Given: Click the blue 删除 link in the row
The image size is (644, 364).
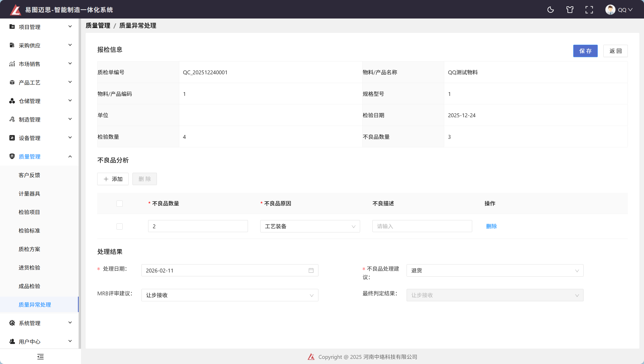Looking at the screenshot, I should [491, 226].
